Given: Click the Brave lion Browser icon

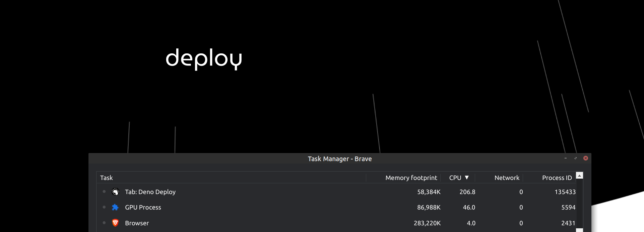Looking at the screenshot, I should (115, 223).
